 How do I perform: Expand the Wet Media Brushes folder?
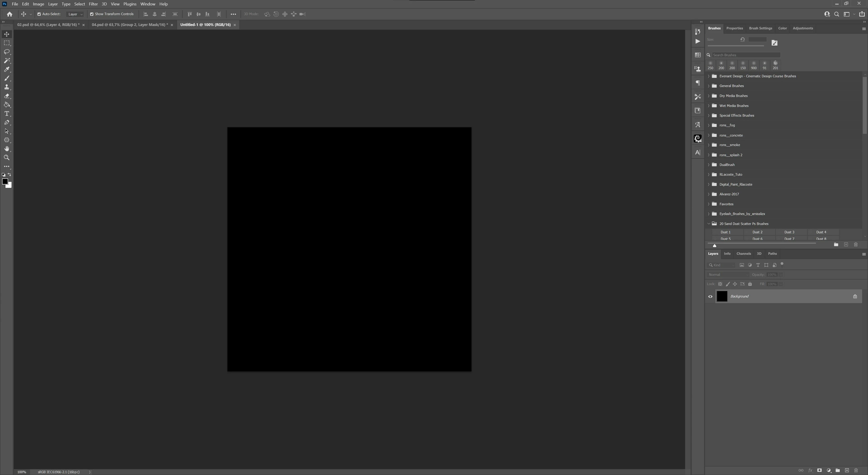coord(709,106)
